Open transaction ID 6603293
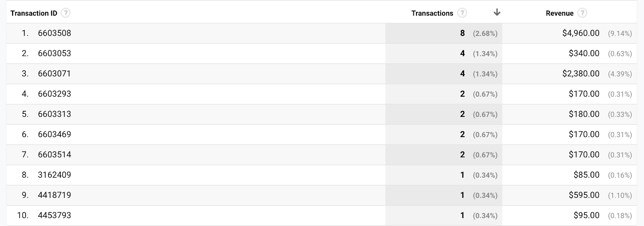The image size is (644, 226). 54,94
